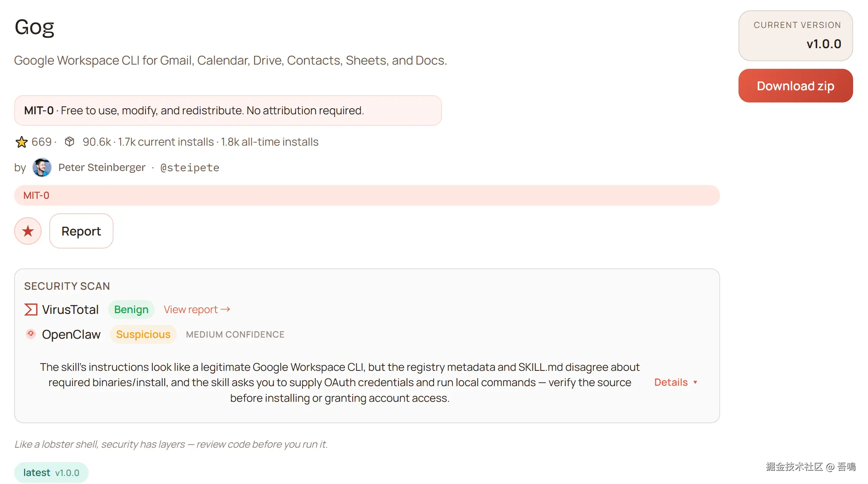Click the Benign status badge

pyautogui.click(x=131, y=309)
